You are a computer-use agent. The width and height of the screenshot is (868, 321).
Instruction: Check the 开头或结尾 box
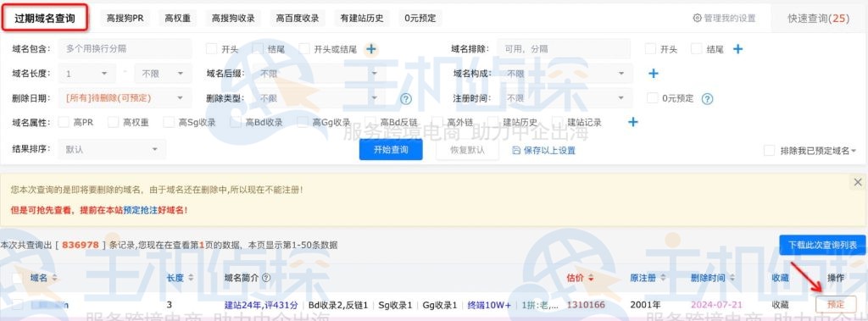pos(304,49)
